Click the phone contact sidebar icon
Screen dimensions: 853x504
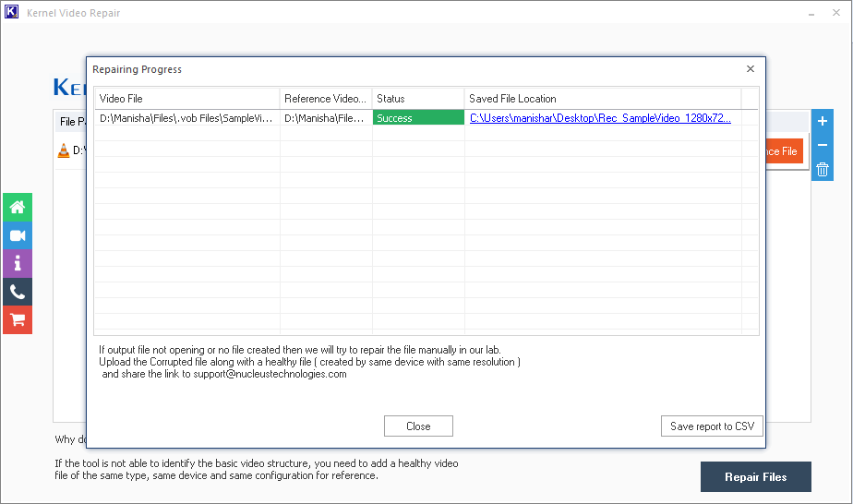coord(18,292)
